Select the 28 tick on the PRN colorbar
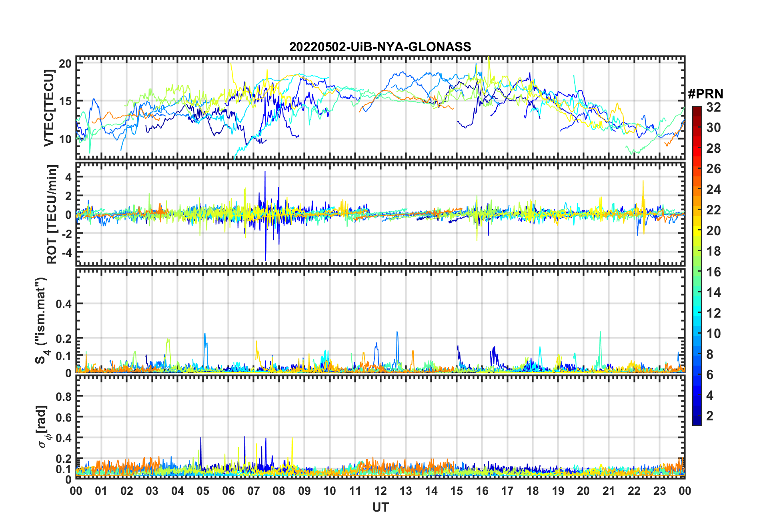The width and height of the screenshot is (761, 532). click(713, 148)
